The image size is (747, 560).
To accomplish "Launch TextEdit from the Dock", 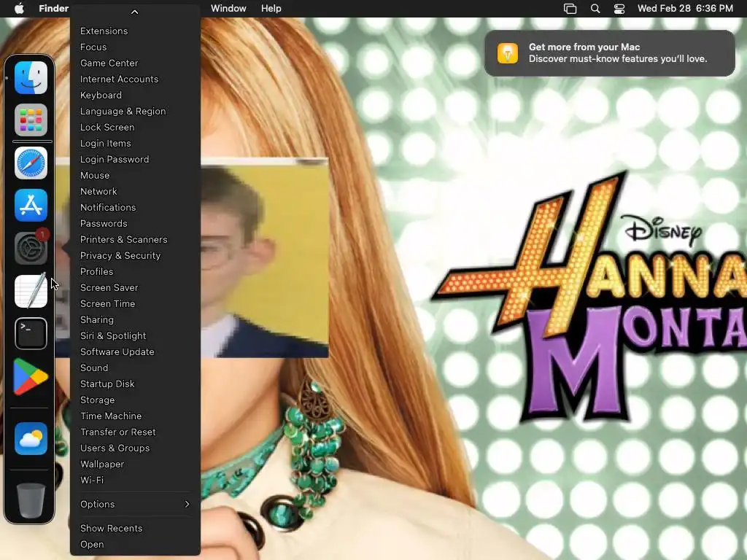I will click(31, 290).
